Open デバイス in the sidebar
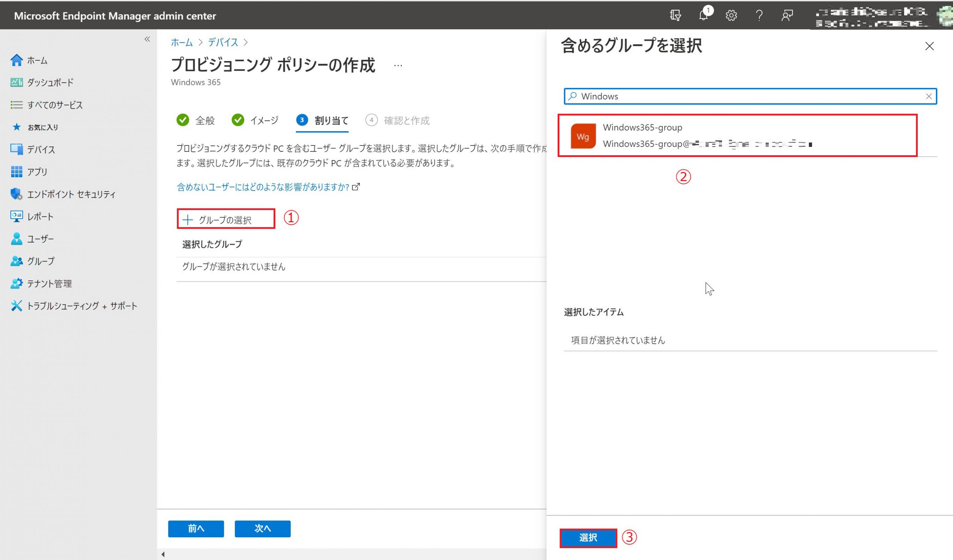 point(41,149)
